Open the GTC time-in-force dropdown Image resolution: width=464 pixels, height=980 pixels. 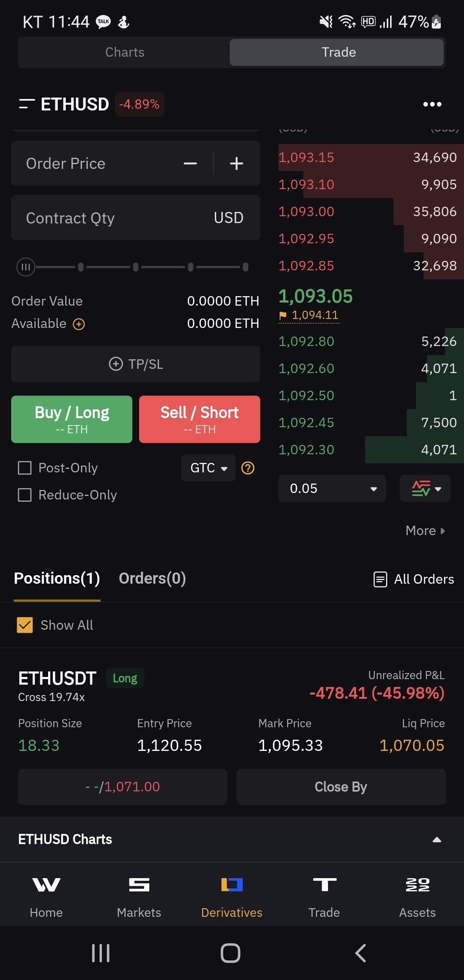pyautogui.click(x=208, y=468)
